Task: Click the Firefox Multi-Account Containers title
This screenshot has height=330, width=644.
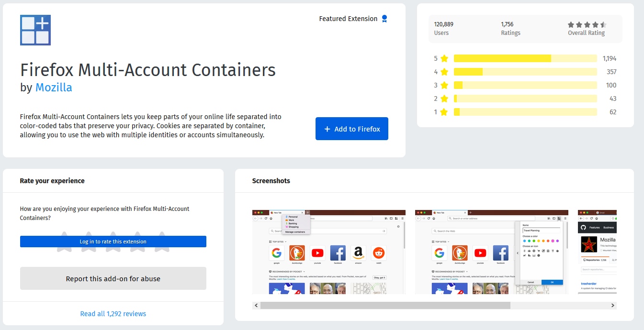Action: point(148,70)
